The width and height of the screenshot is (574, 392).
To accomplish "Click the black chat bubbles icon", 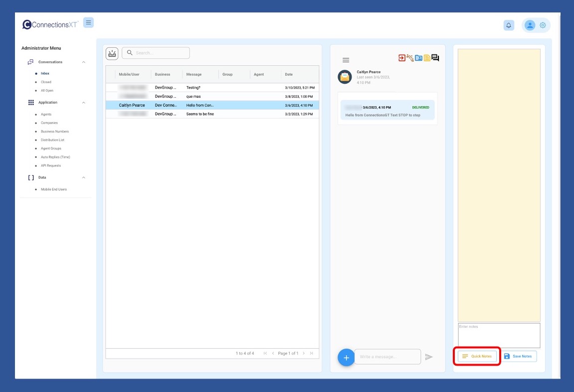I will (x=435, y=58).
